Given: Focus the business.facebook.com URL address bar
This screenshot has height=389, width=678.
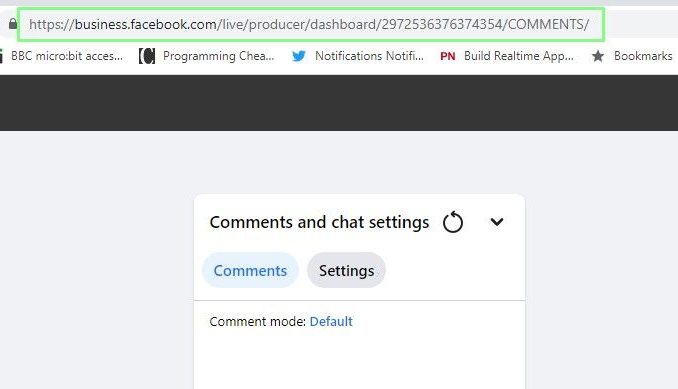Looking at the screenshot, I should [311, 24].
